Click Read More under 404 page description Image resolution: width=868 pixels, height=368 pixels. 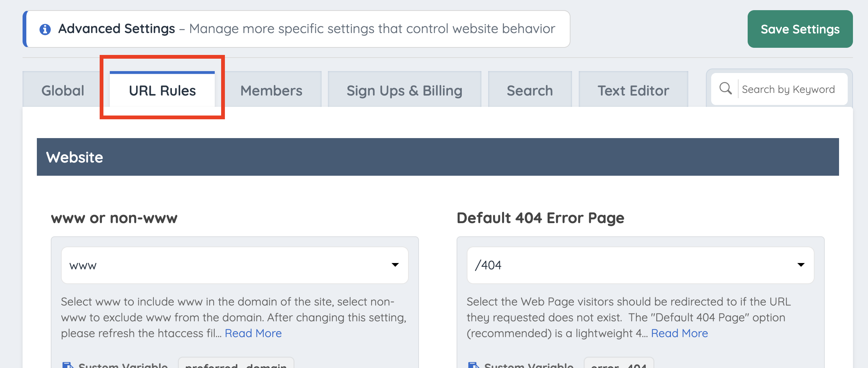pyautogui.click(x=679, y=333)
